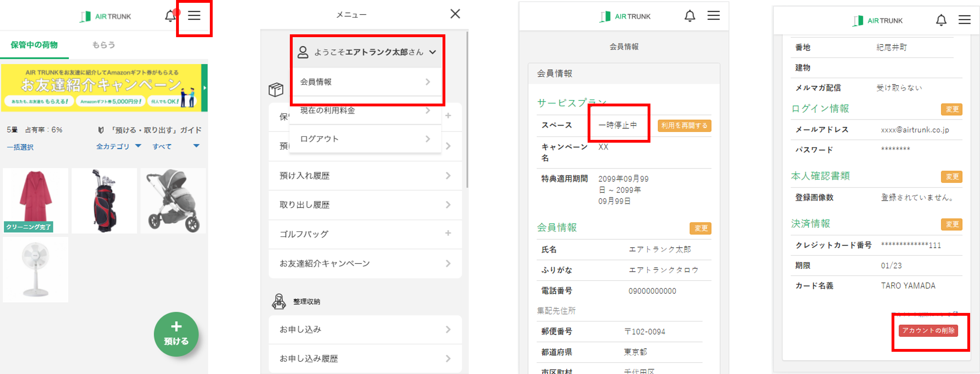980x374 pixels.
Task: Expand 全カテゴリ category dropdown
Action: point(118,146)
